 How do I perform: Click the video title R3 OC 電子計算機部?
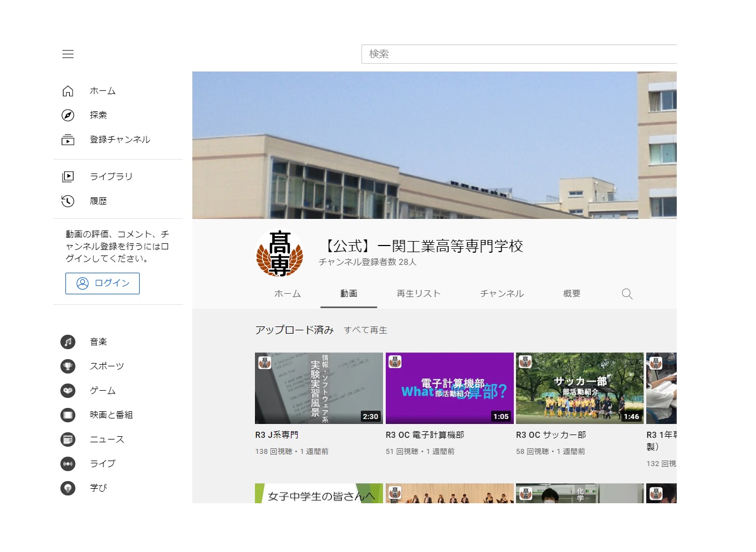(x=425, y=435)
